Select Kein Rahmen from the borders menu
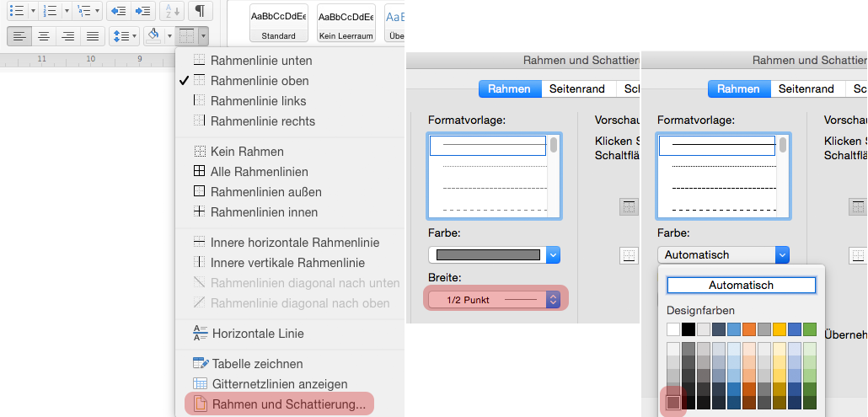 coord(247,152)
